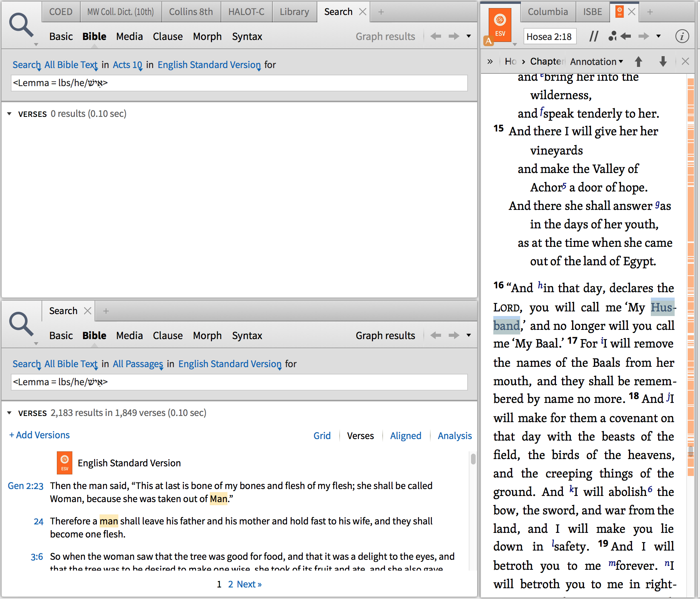Switch to the HALOT-C tab
This screenshot has height=599, width=700.
pyautogui.click(x=246, y=12)
